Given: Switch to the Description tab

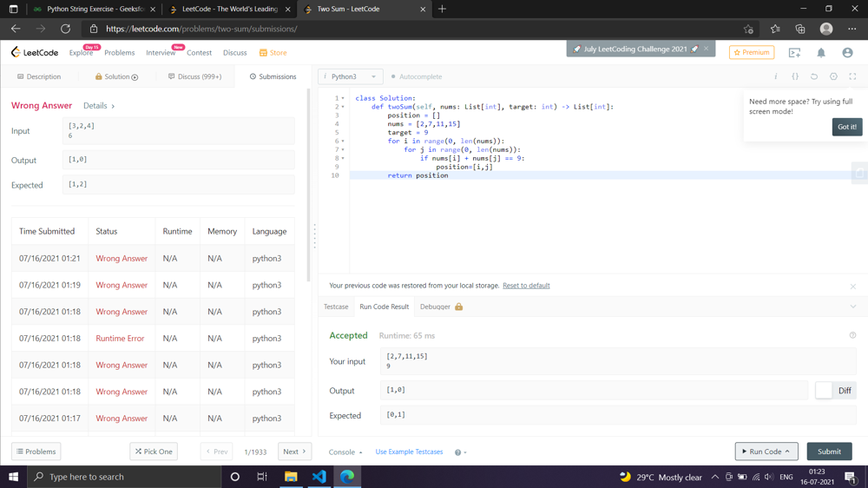Looking at the screenshot, I should (39, 76).
